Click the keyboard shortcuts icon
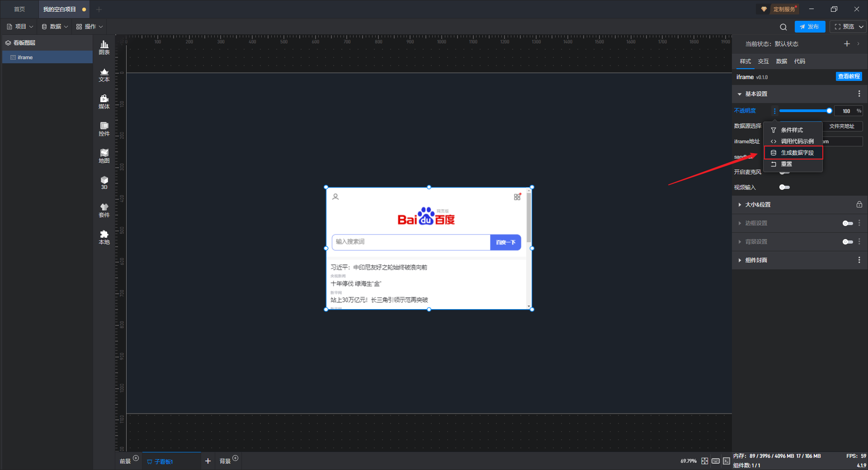The image size is (868, 470). pyautogui.click(x=716, y=461)
